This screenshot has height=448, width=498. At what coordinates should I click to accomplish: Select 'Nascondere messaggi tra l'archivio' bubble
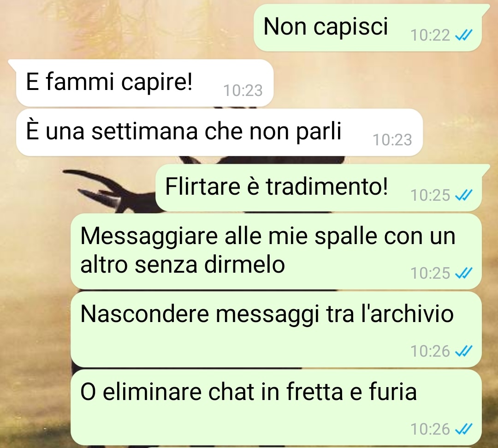[x=276, y=329]
